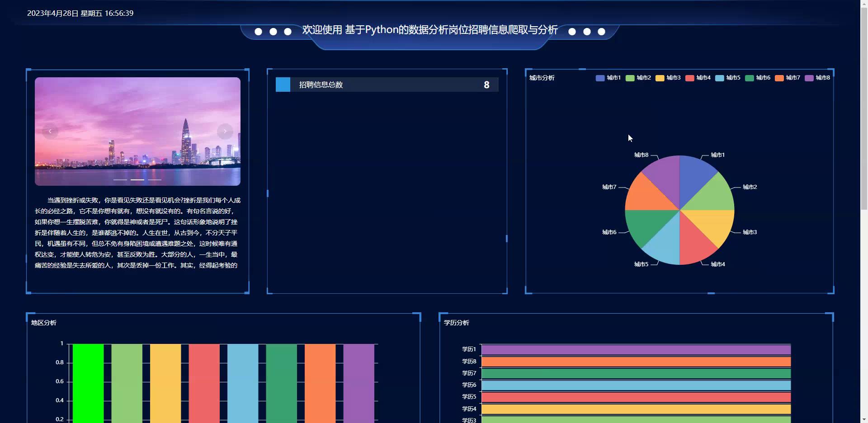Toggle 城市7 legend item

pos(787,78)
